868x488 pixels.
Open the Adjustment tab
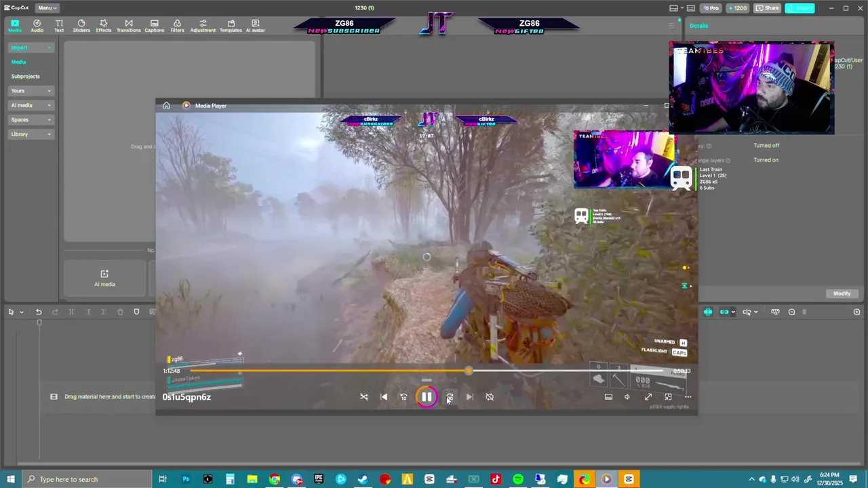pyautogui.click(x=203, y=26)
